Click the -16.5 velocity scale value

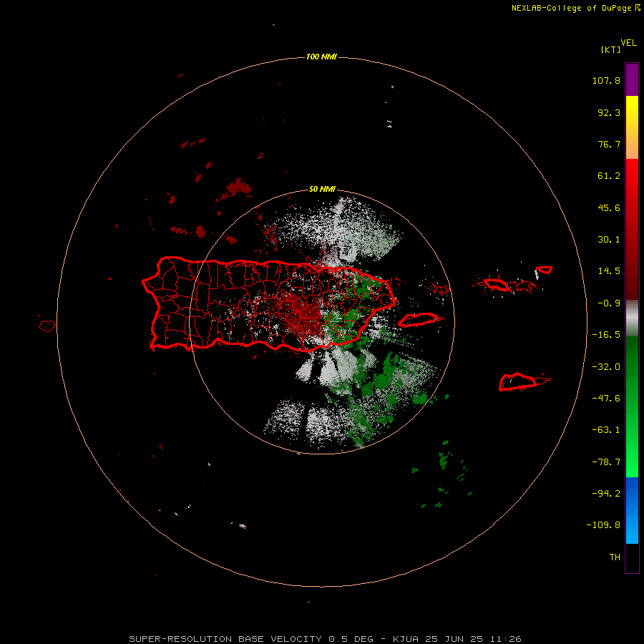606,335
